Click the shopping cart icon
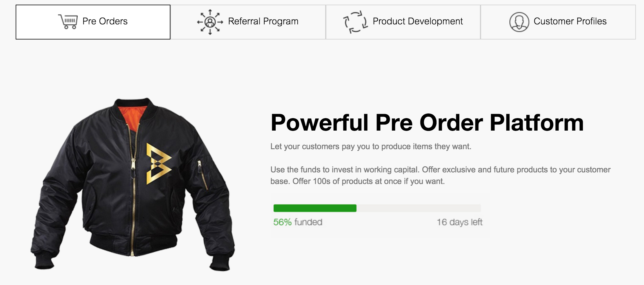Viewport: 644px width, 285px height. 68,21
